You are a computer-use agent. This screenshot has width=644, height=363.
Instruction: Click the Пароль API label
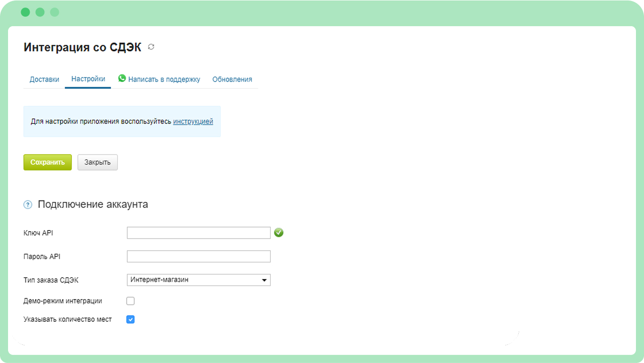click(42, 256)
